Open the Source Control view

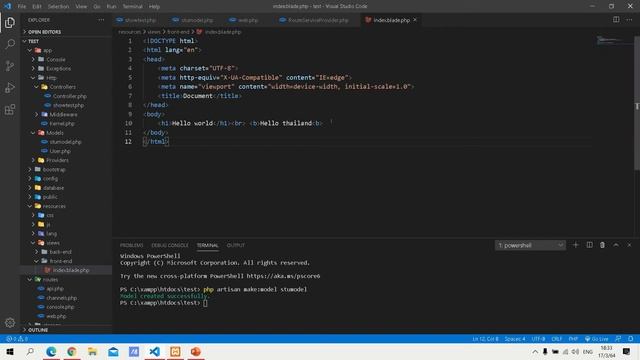tap(10, 66)
